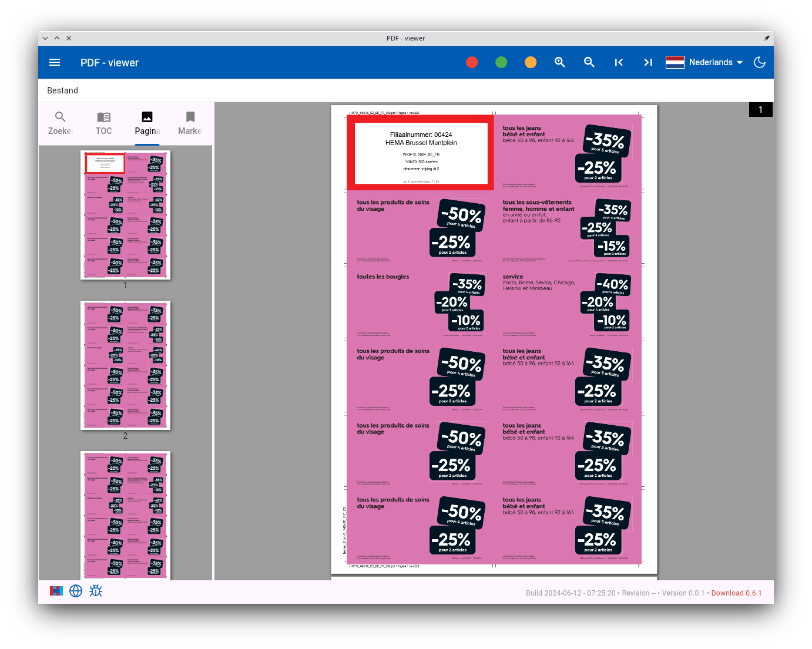
Task: Click the globe icon in footer
Action: pos(76,591)
